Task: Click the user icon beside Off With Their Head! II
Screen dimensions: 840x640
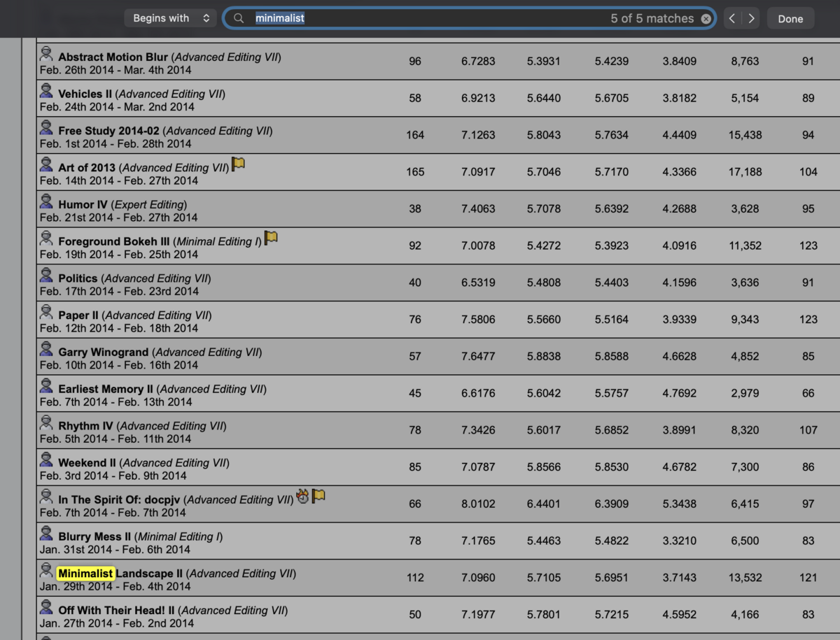Action: (46, 608)
